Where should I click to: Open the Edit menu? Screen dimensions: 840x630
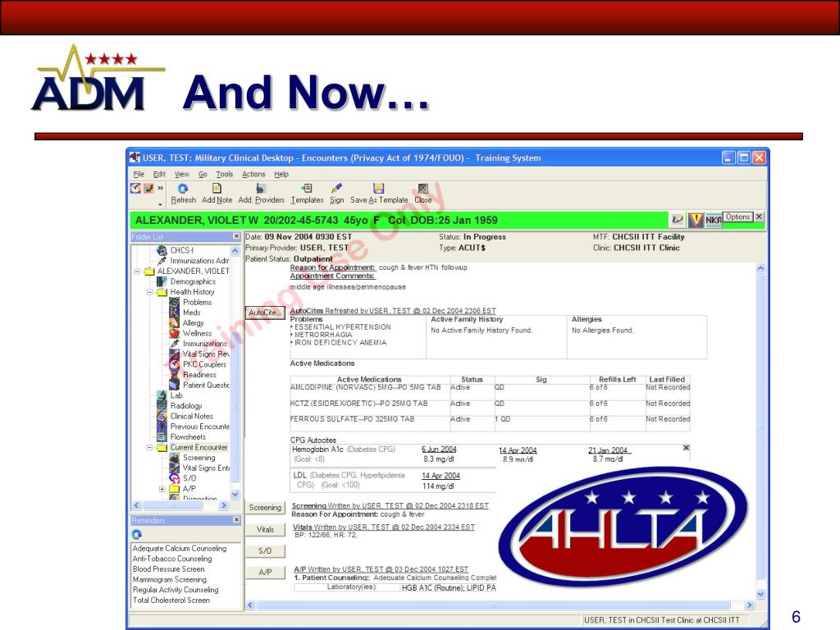(x=159, y=174)
